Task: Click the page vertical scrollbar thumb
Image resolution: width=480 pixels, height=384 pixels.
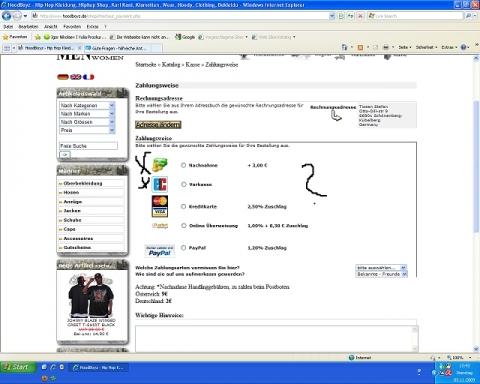Action: pos(476,167)
